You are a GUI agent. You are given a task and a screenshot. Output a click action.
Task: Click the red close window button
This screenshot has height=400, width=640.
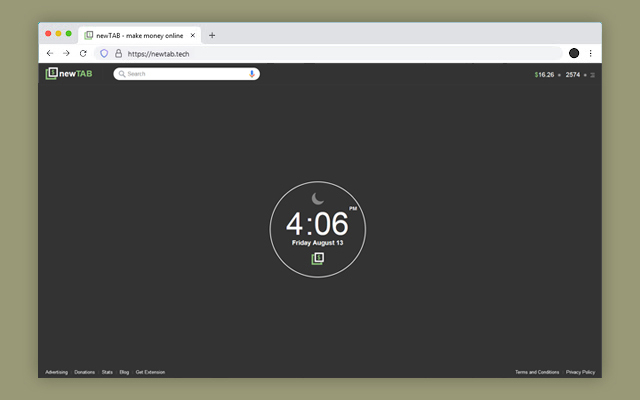48,33
